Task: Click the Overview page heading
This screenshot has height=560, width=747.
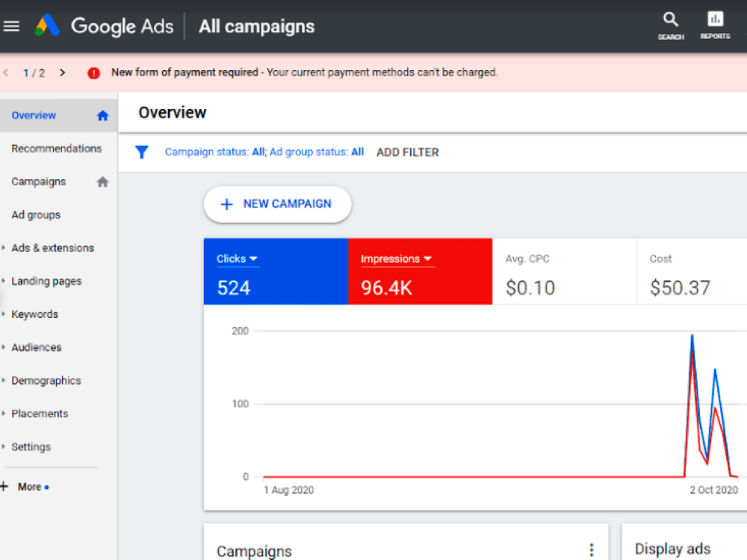Action: (173, 113)
